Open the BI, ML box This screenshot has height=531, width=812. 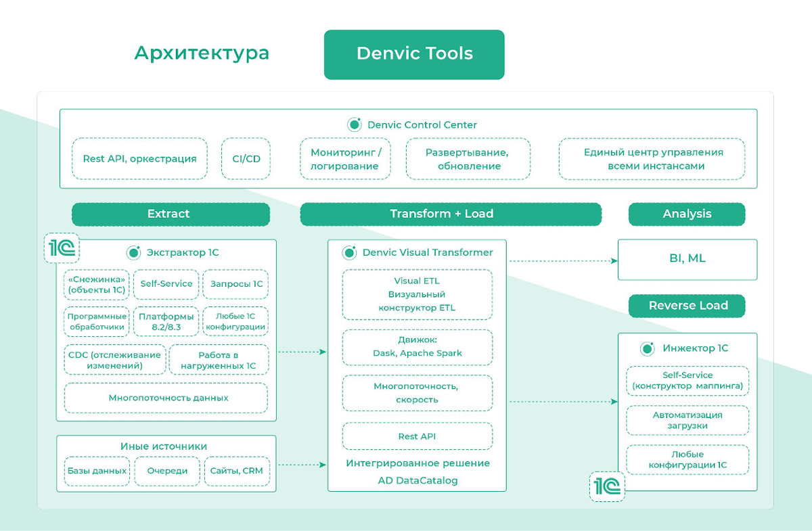click(x=687, y=259)
